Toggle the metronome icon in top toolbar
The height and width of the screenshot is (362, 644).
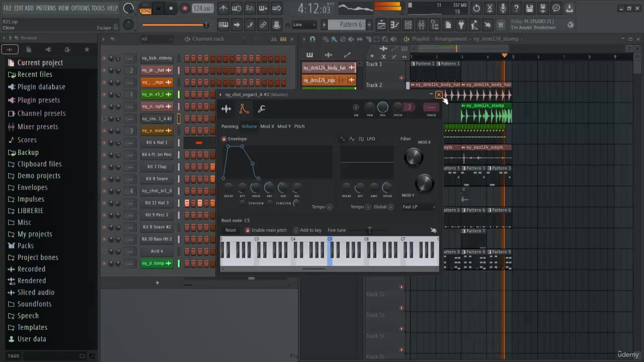[223, 9]
